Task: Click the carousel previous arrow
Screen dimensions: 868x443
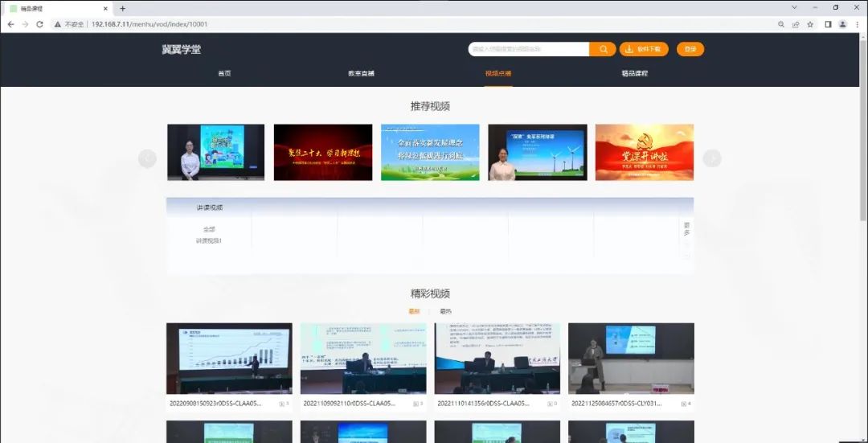Action: pyautogui.click(x=147, y=158)
